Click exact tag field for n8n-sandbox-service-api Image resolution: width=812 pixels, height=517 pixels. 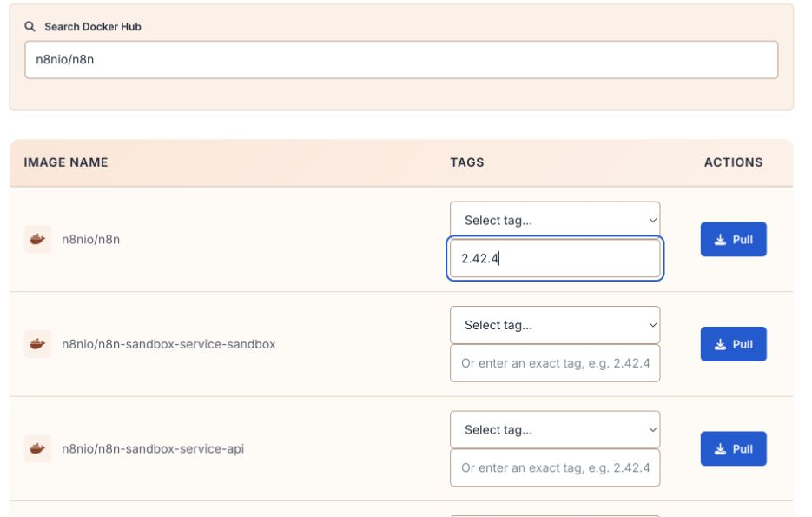555,467
